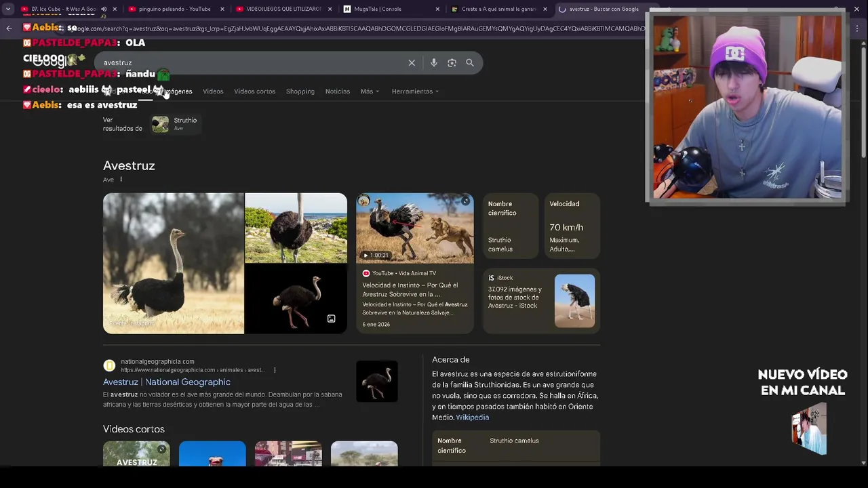The height and width of the screenshot is (488, 868).
Task: Open the browser tab list chevron
Action: click(7, 9)
